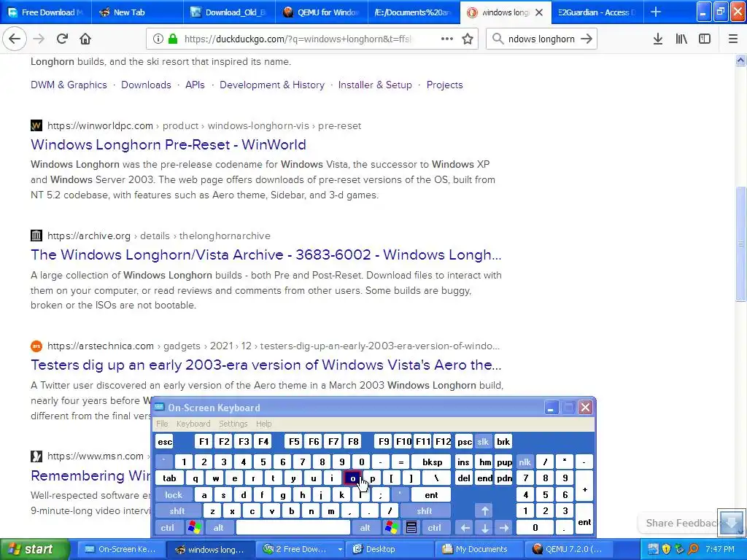Toggle the right ctrl key
This screenshot has height=560, width=747.
pos(435,527)
